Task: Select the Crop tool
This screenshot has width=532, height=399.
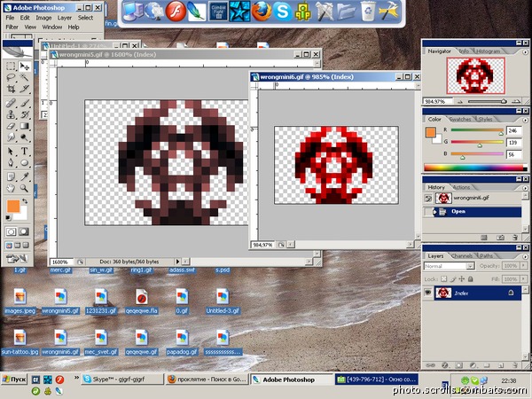Action: click(11, 89)
